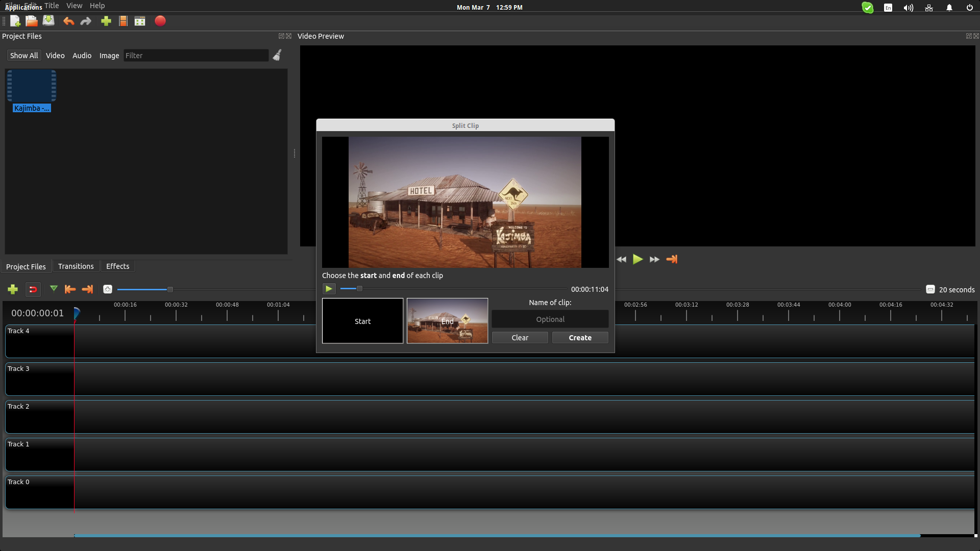Adjust the Split Clip position slider
Viewport: 980px width, 551px height.
tap(359, 289)
